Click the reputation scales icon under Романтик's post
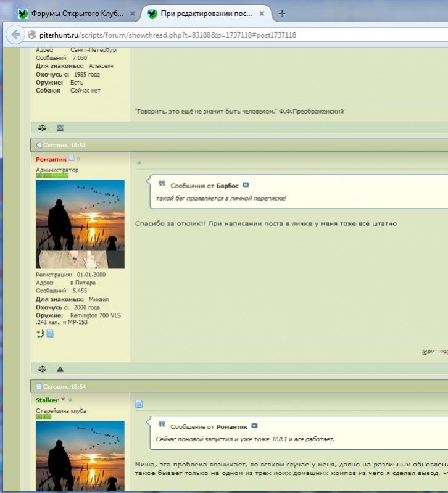This screenshot has width=448, height=493. pos(42,369)
